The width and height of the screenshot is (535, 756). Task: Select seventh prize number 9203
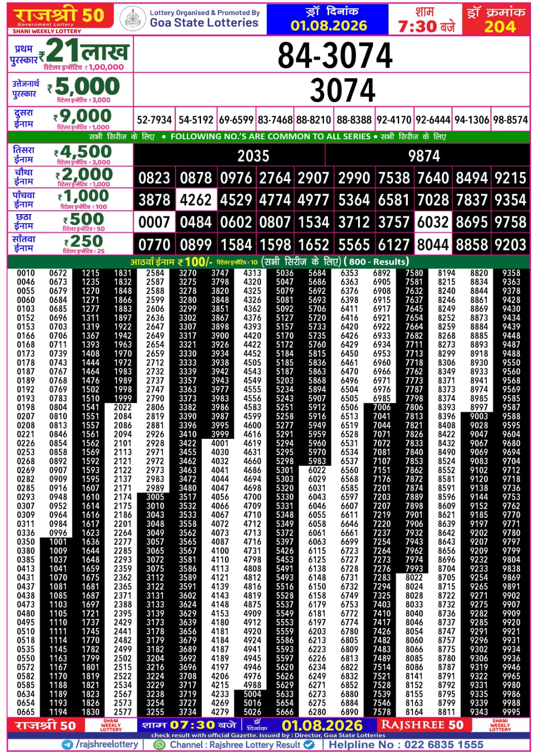pos(510,245)
